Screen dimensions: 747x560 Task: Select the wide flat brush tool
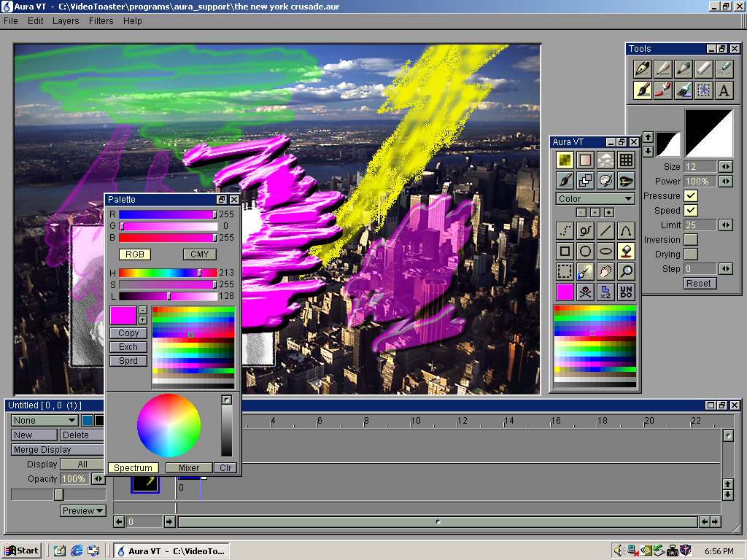coord(683,90)
